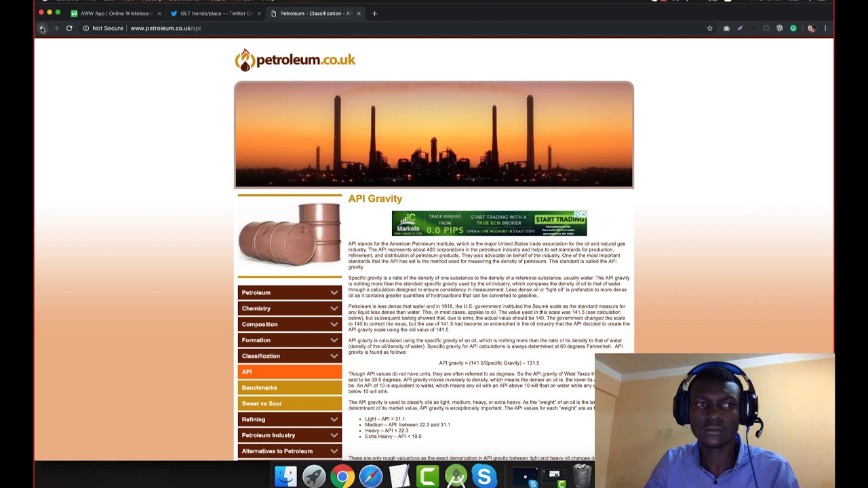Viewport: 868px width, 488px height.
Task: Close the IC Markets ad banner
Action: pyautogui.click(x=583, y=214)
